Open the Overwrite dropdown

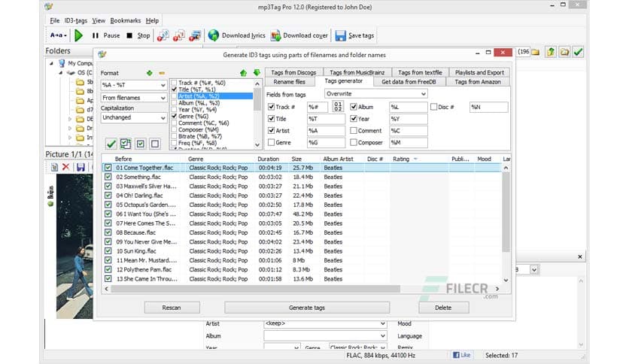pyautogui.click(x=423, y=94)
